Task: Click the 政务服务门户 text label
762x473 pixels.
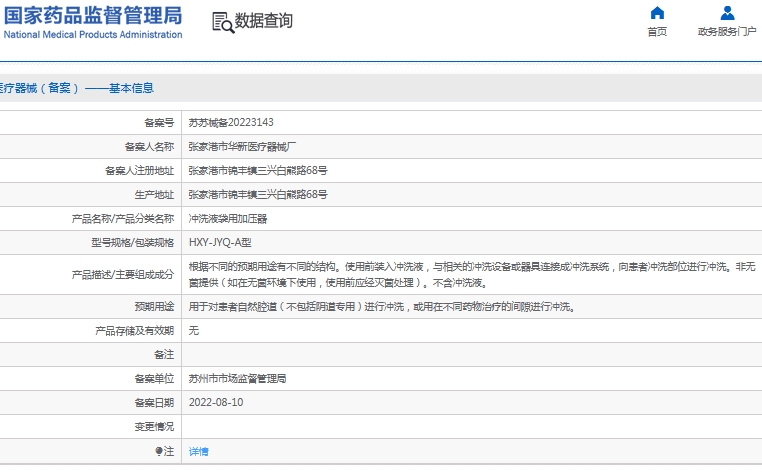Action: click(x=727, y=32)
